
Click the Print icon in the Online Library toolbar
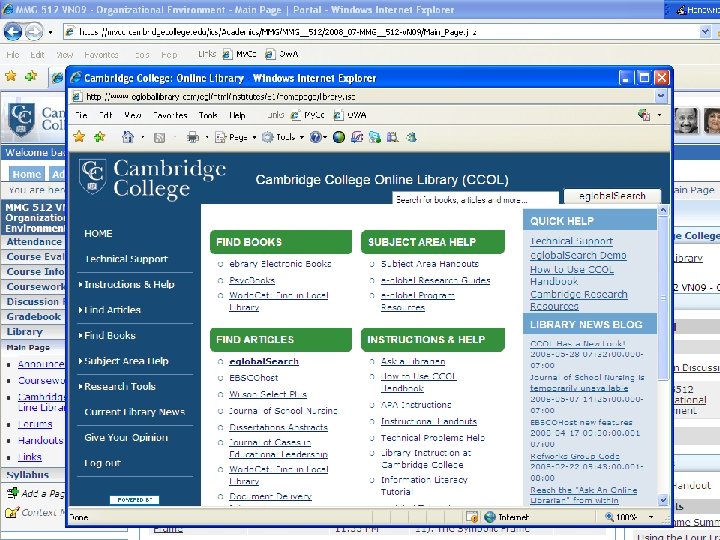193,137
